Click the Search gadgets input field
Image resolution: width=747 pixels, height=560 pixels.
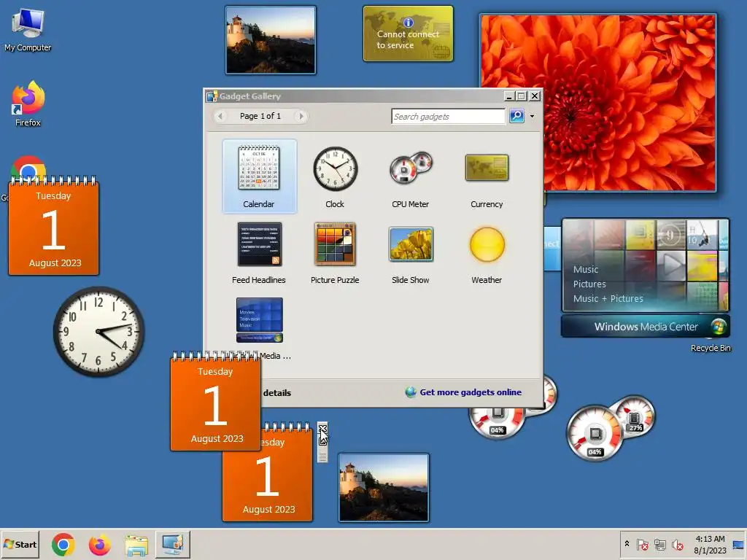point(449,116)
